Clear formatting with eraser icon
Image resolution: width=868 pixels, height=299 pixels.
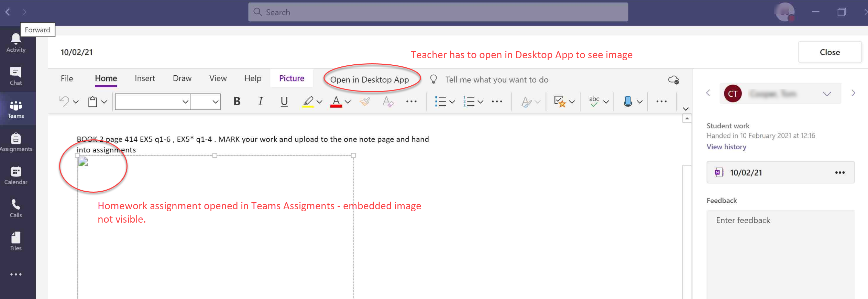tap(388, 102)
